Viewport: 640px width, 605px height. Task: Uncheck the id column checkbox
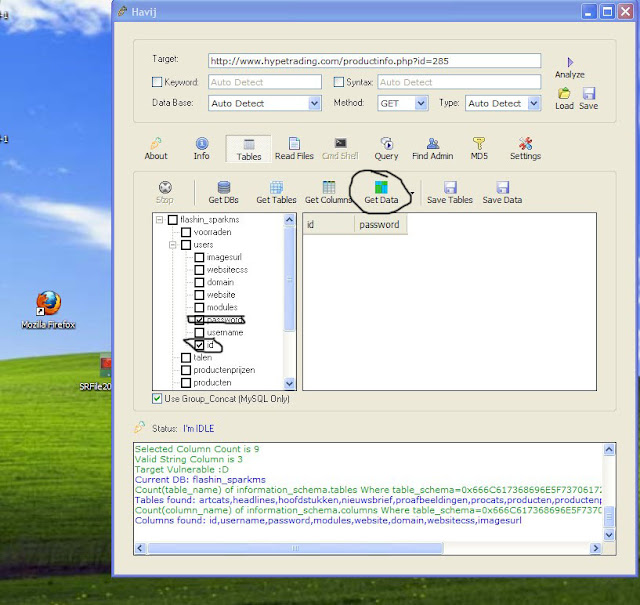pos(199,345)
